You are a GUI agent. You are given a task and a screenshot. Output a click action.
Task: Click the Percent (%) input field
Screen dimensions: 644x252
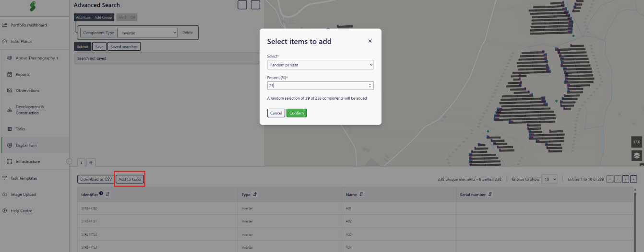pos(317,86)
